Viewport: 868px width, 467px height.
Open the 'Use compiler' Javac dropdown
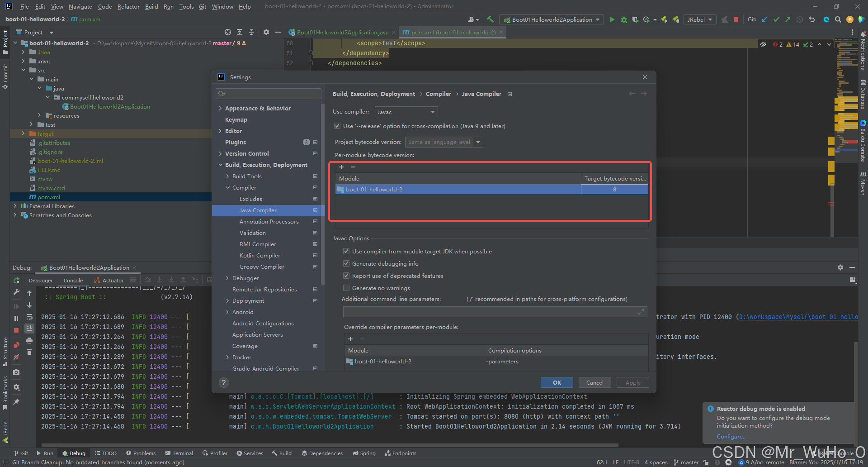click(406, 112)
